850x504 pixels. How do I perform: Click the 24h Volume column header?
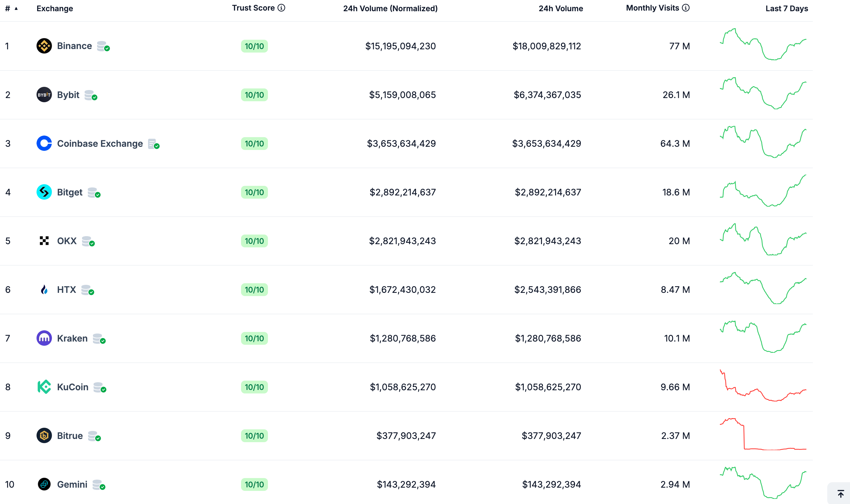pos(561,8)
